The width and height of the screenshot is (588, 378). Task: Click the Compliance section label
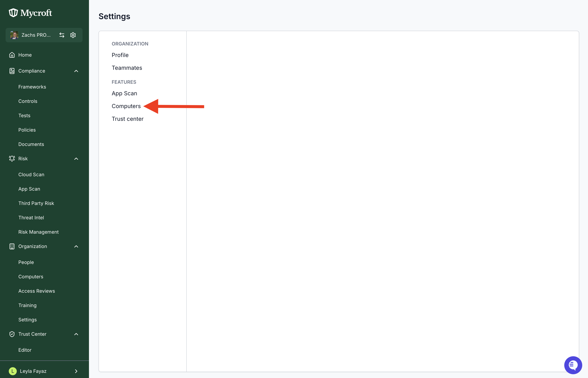tap(32, 71)
